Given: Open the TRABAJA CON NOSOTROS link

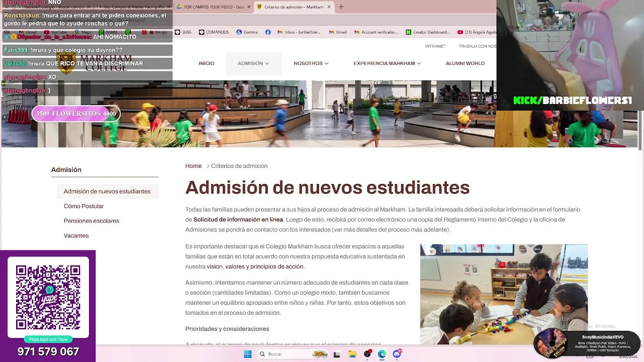Looking at the screenshot, I should (477, 46).
